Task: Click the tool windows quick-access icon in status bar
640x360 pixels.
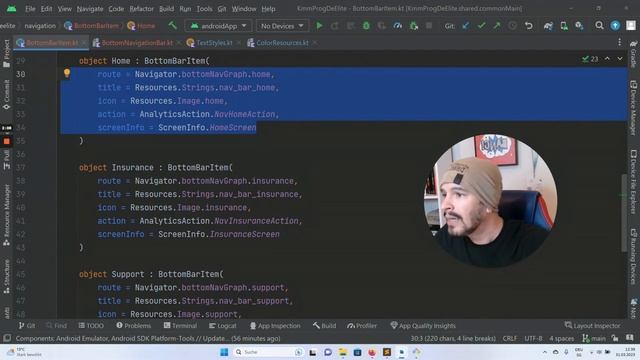Action: point(7,338)
